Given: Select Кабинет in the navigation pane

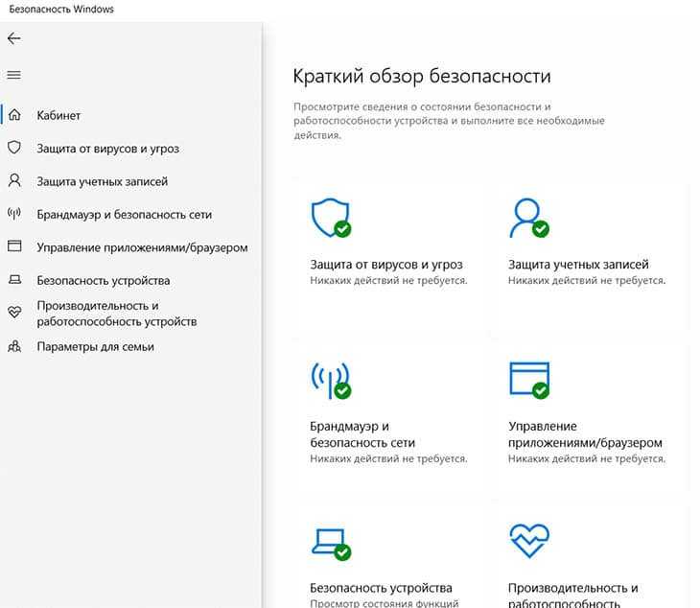Looking at the screenshot, I should (58, 116).
